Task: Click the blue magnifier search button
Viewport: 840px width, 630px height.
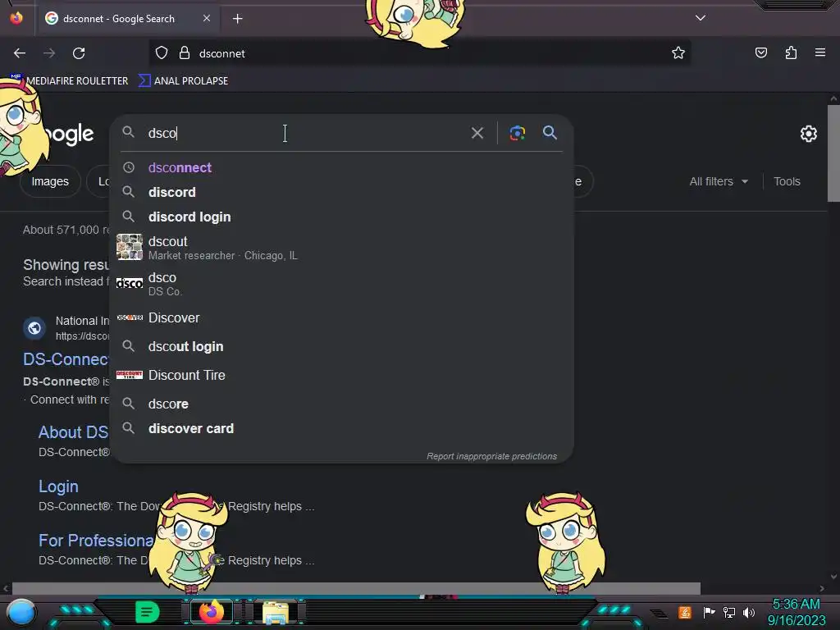Action: (550, 132)
